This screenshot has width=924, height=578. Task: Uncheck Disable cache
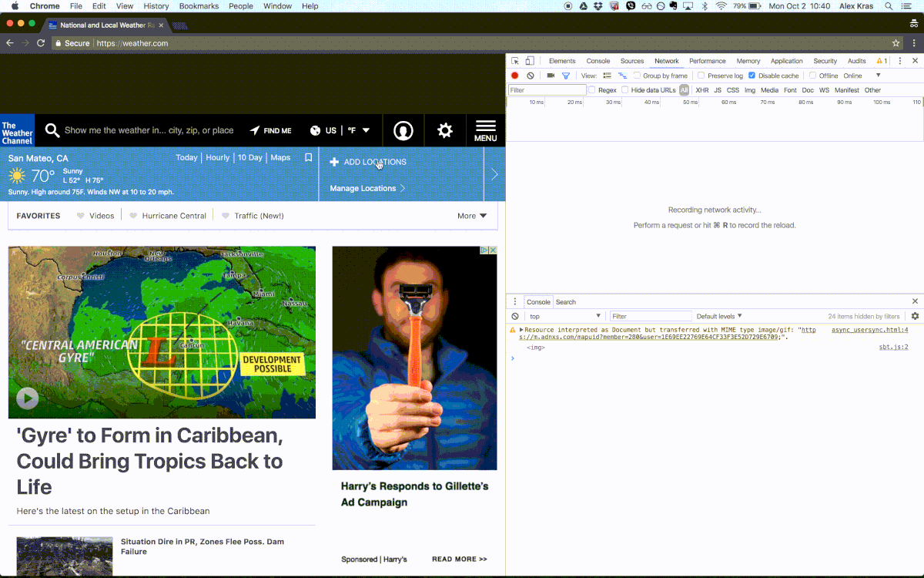coord(752,76)
